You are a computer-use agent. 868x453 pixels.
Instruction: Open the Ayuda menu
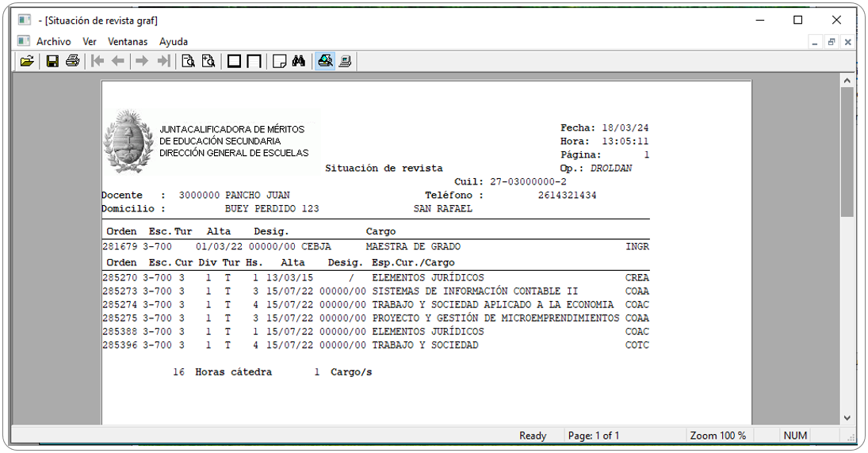[174, 41]
